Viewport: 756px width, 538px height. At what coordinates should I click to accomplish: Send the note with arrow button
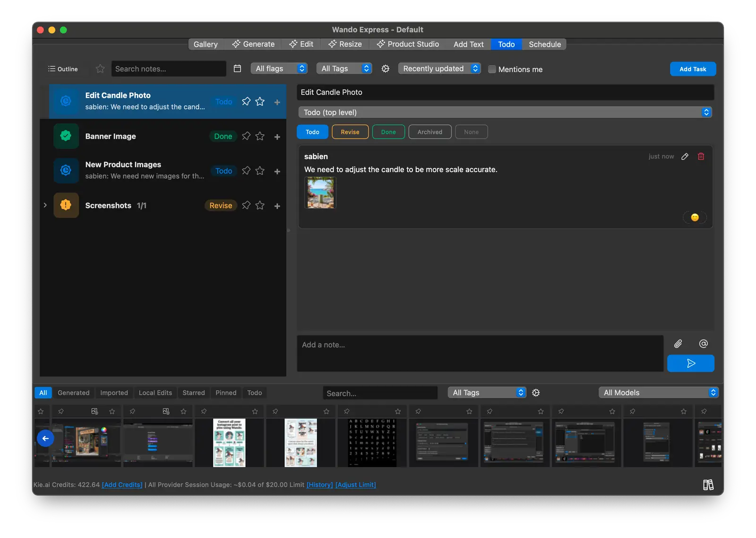tap(691, 363)
